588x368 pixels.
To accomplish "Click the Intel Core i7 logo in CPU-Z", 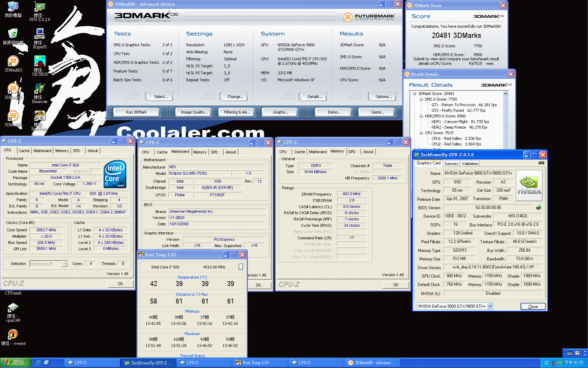I will (x=115, y=174).
